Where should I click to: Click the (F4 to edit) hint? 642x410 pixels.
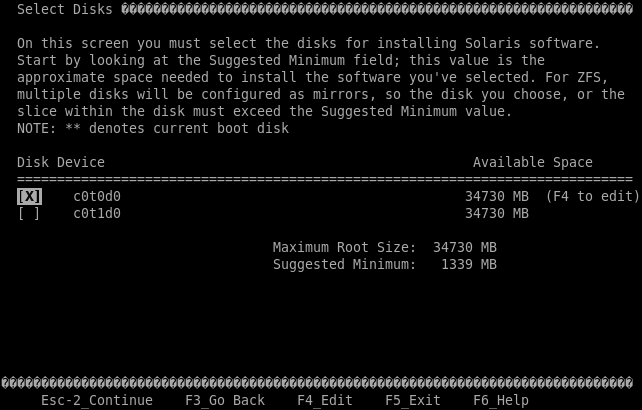[593, 197]
